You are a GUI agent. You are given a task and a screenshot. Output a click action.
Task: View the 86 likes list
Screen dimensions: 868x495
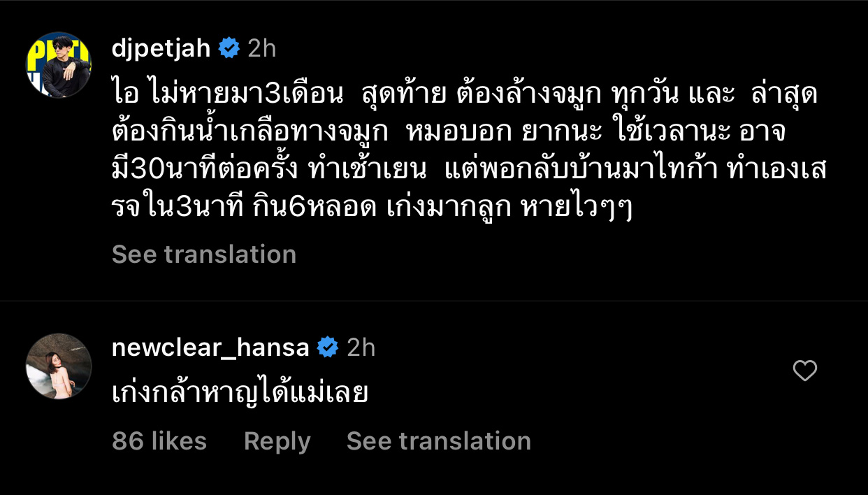159,440
